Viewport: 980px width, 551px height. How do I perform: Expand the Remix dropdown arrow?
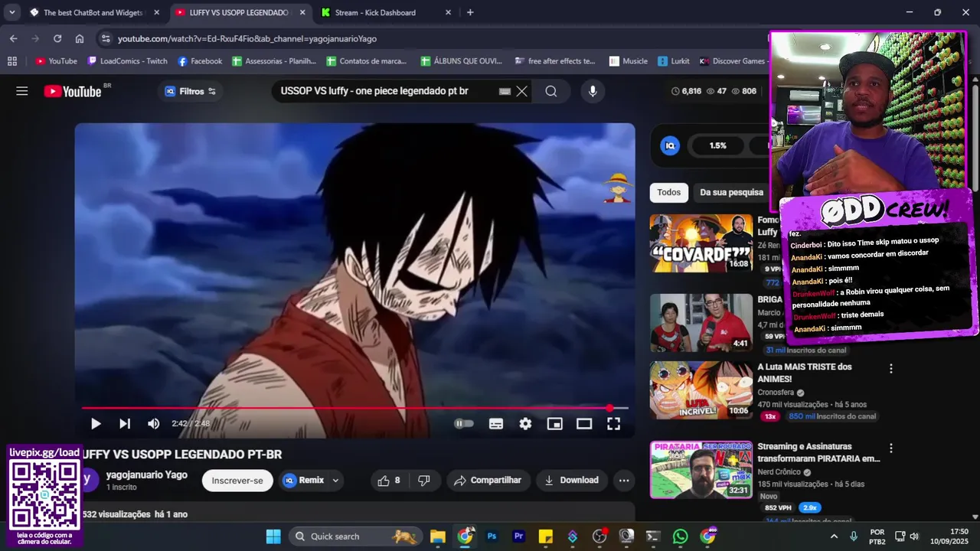(335, 481)
